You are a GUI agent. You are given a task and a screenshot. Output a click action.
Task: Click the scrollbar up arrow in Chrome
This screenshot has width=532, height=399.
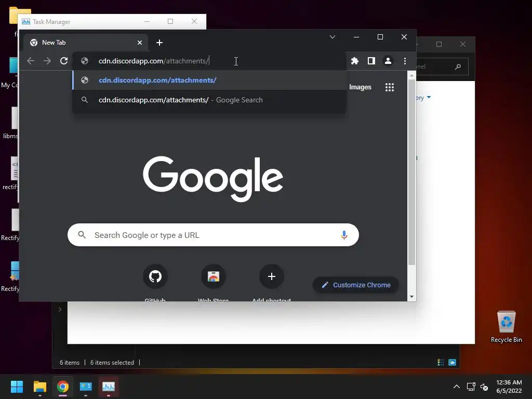tap(411, 75)
